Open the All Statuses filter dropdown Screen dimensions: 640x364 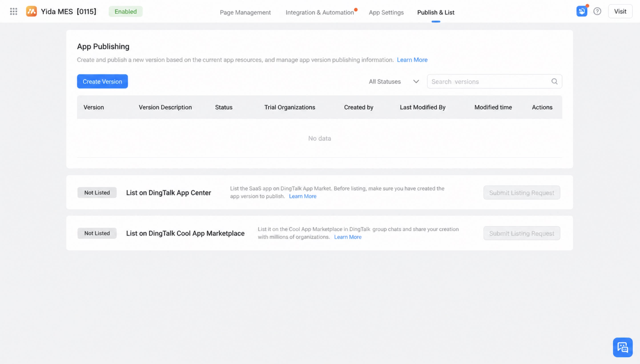tap(394, 82)
